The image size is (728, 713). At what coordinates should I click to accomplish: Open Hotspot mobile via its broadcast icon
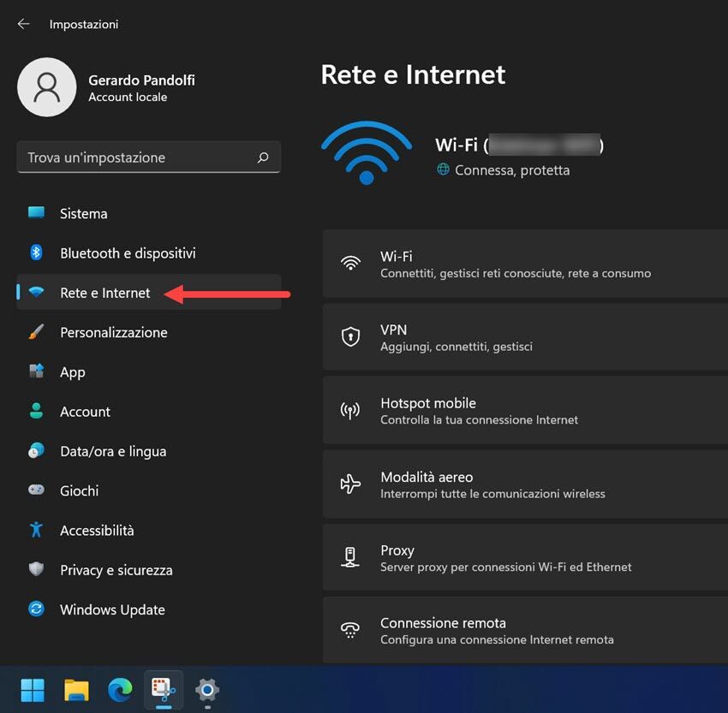point(350,410)
